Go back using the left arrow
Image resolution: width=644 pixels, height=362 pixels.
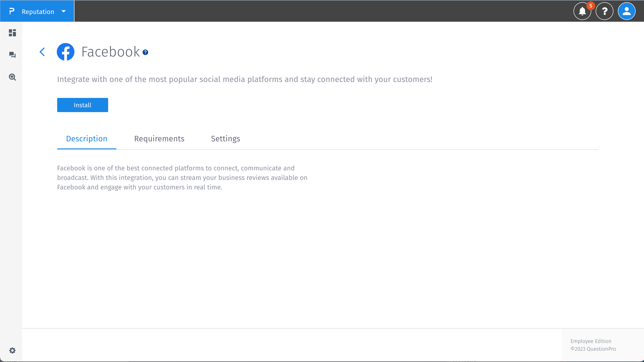[x=42, y=52]
